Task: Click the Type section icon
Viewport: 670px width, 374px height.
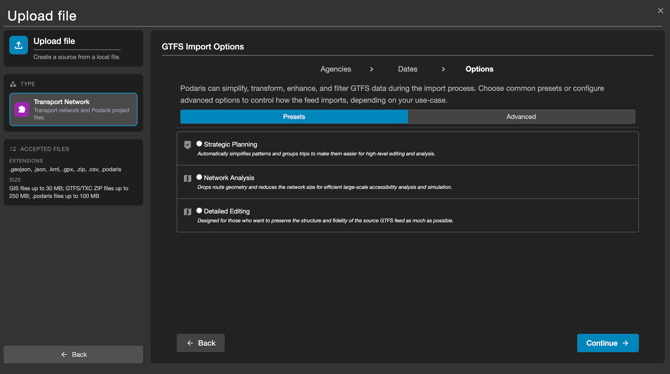Action: tap(13, 84)
